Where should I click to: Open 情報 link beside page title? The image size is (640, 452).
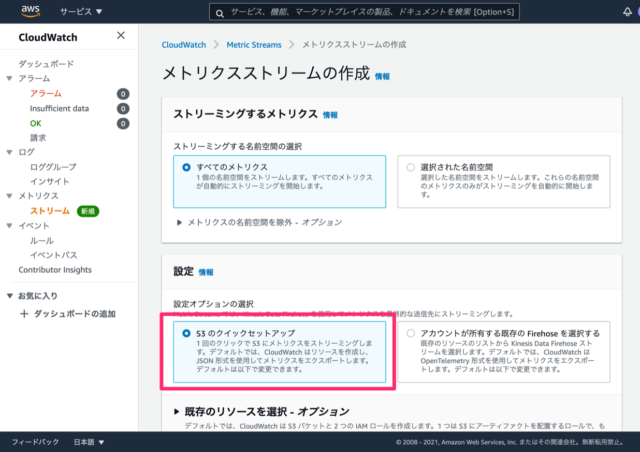tap(382, 76)
